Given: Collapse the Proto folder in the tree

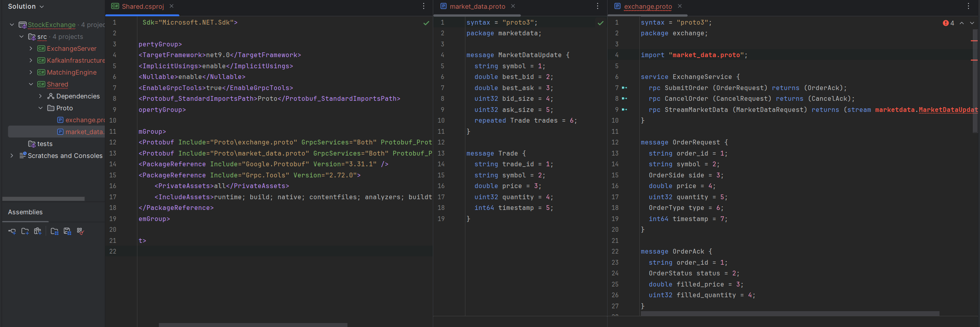Looking at the screenshot, I should click(41, 108).
